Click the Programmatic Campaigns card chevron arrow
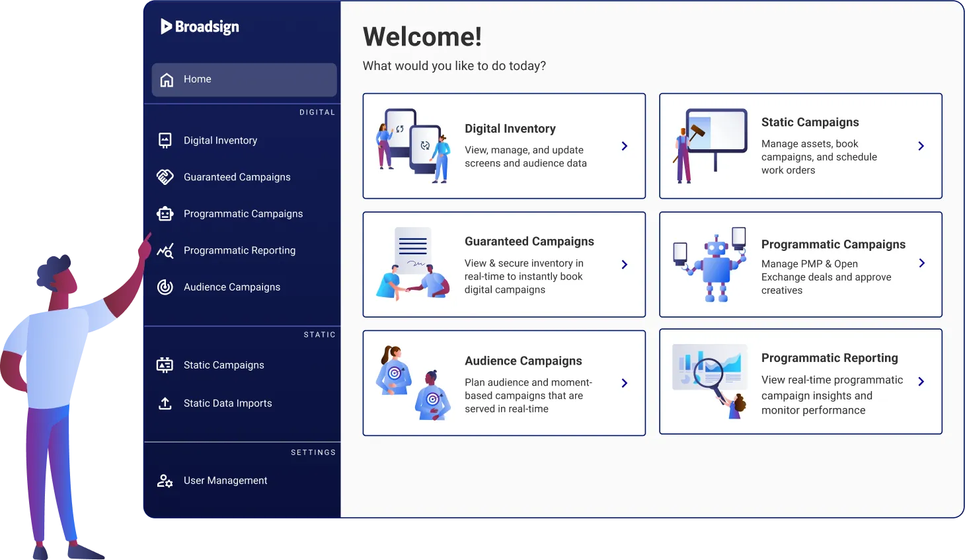 point(922,263)
